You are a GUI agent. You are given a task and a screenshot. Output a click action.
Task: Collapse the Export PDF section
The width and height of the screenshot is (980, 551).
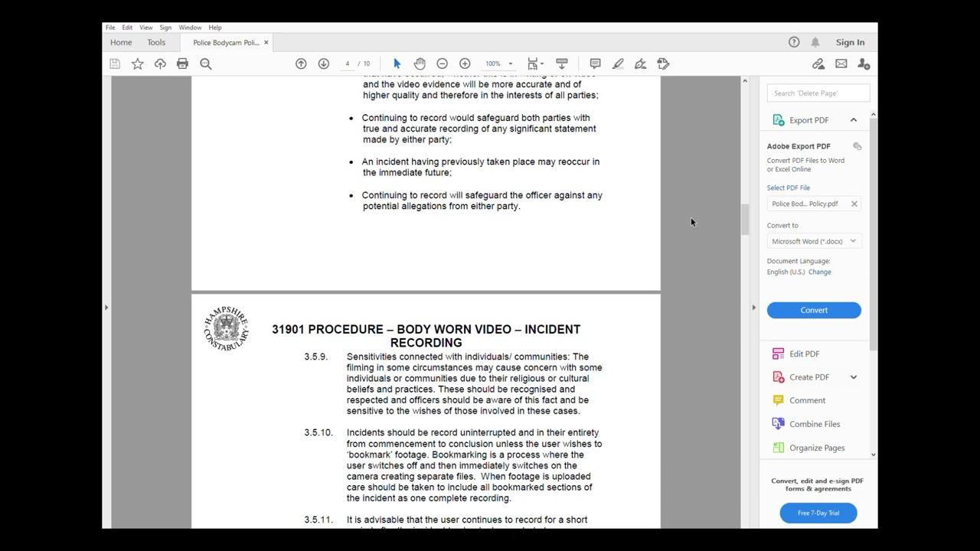coord(854,120)
